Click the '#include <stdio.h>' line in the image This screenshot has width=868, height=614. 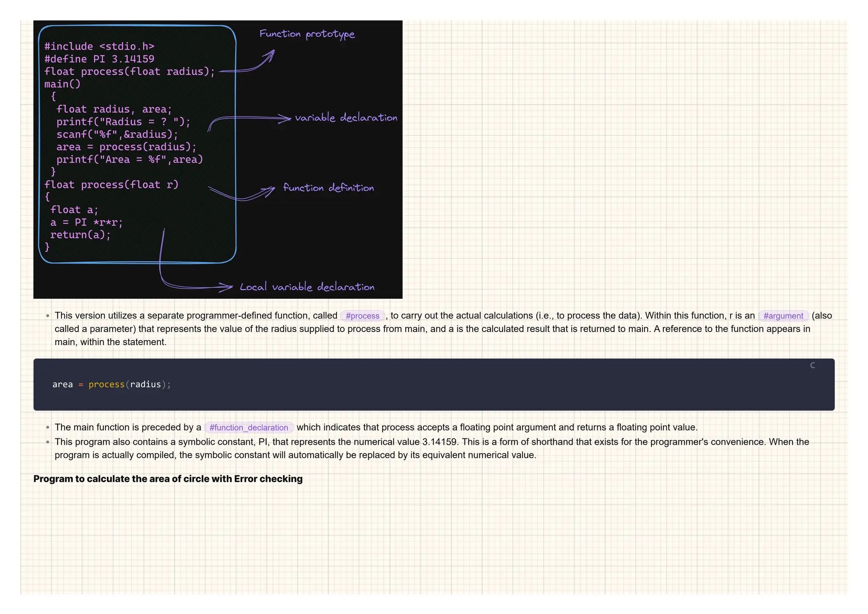99,46
